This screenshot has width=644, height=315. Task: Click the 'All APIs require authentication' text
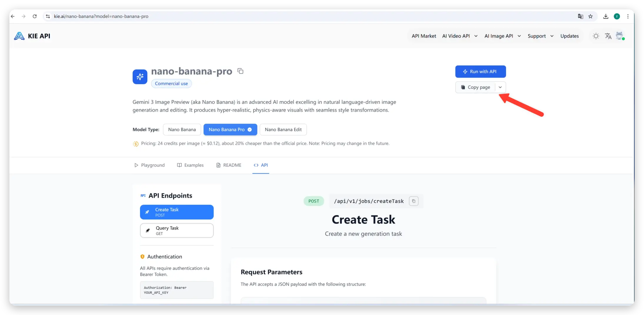pyautogui.click(x=175, y=271)
